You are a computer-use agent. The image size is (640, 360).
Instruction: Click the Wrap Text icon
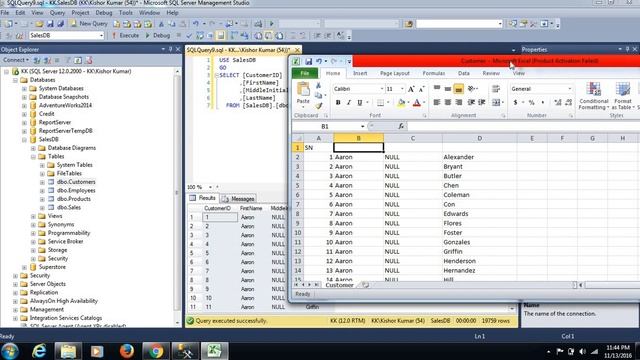pyautogui.click(x=496, y=89)
